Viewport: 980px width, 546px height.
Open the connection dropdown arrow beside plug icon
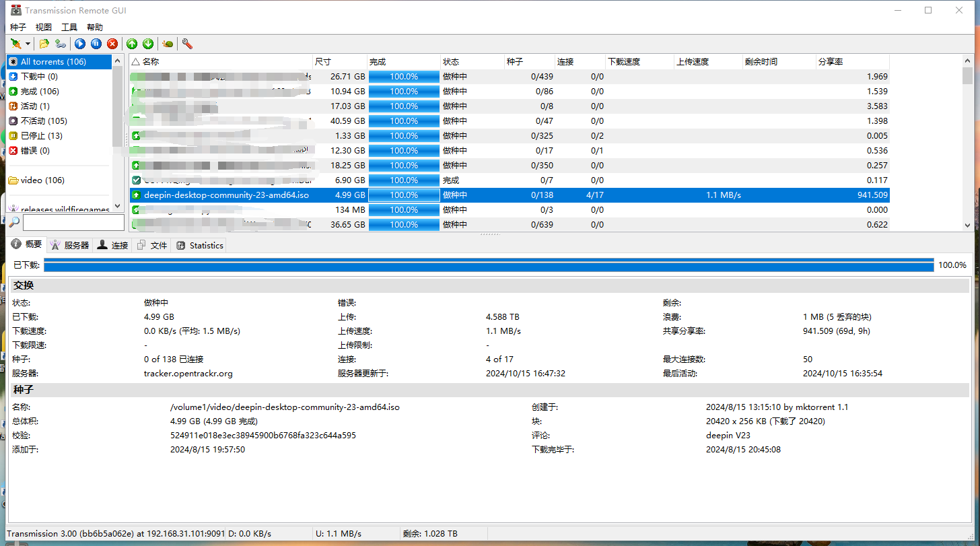pos(28,44)
